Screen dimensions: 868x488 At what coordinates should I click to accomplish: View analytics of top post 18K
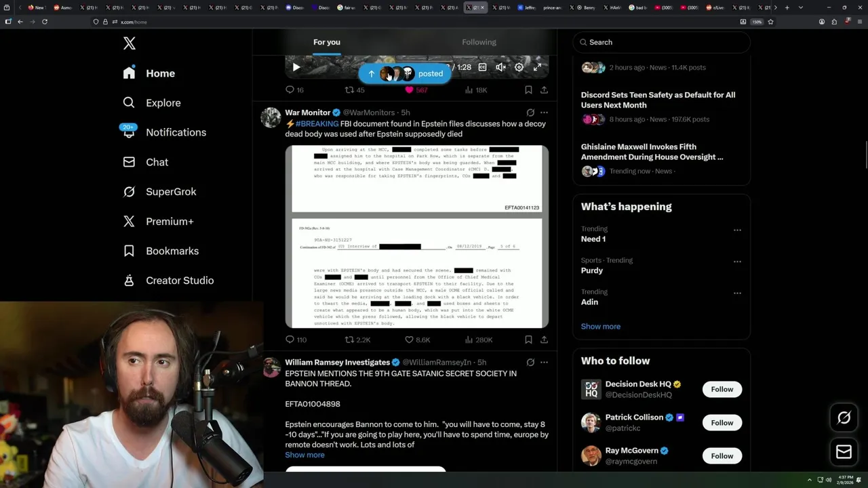(x=475, y=90)
